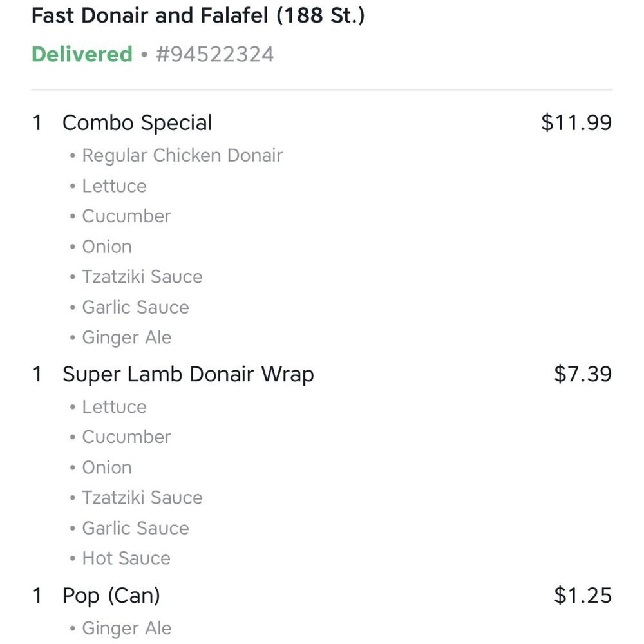Select Cucumber under Super Lamb Donair Wrap

(126, 437)
